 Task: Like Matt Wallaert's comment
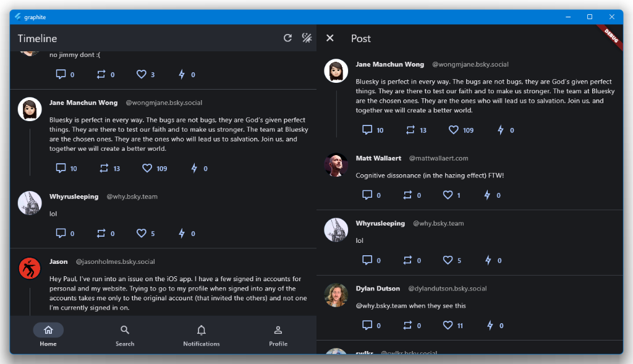click(448, 195)
